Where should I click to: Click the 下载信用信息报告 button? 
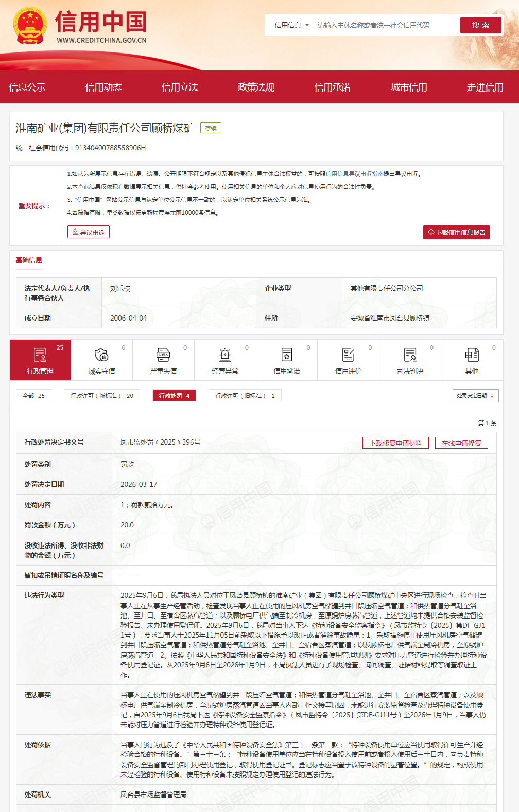[456, 232]
